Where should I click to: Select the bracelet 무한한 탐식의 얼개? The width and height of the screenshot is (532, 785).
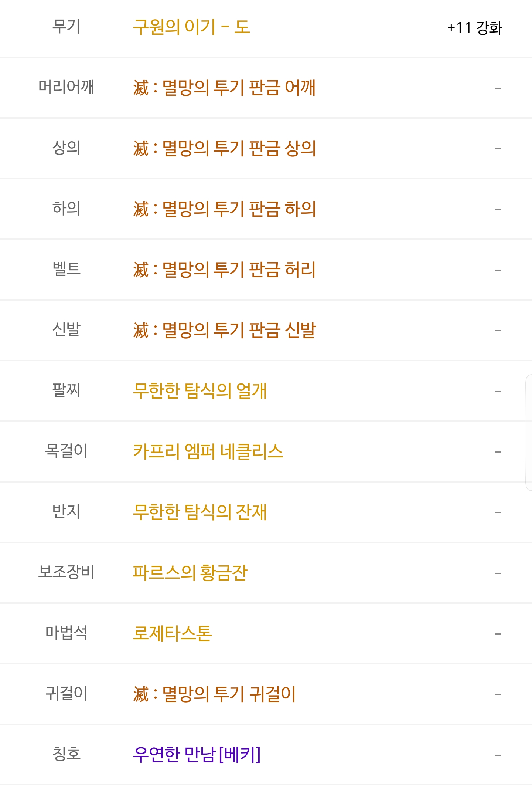click(x=200, y=391)
